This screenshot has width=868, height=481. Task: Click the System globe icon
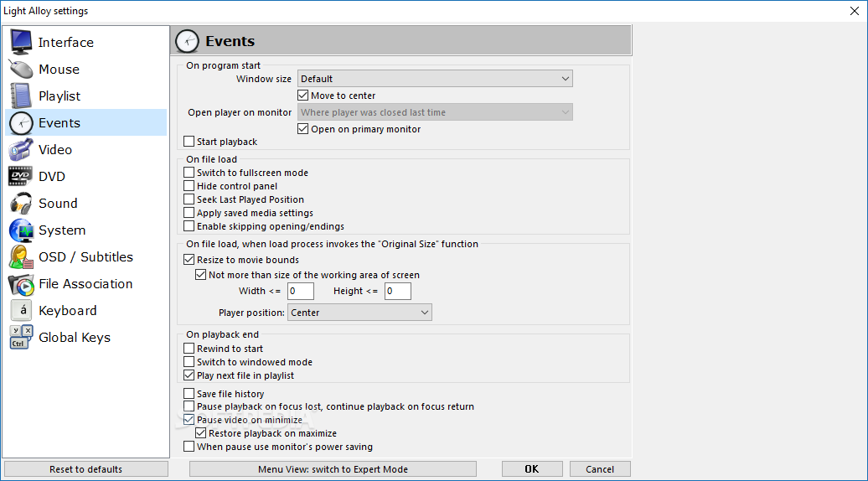(x=21, y=230)
